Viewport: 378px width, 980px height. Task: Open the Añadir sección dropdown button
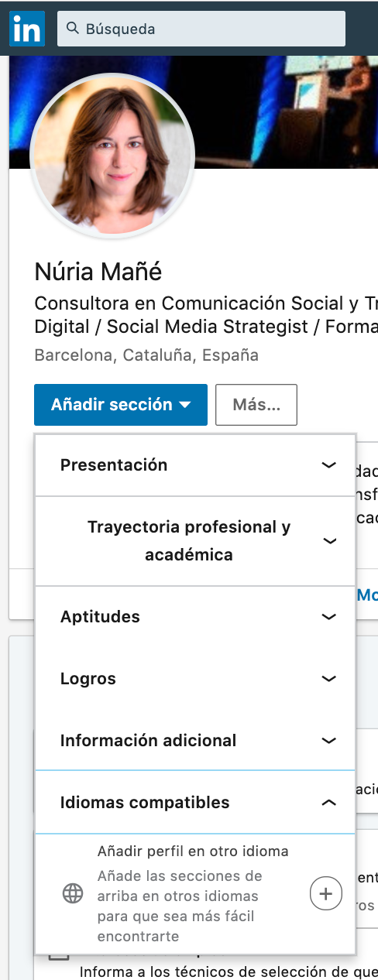(121, 405)
